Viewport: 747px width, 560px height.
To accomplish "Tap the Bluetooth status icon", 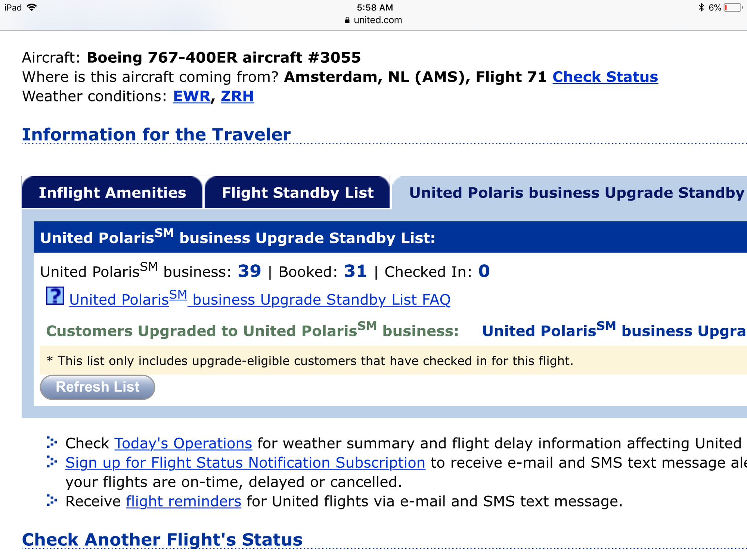I will pos(701,7).
